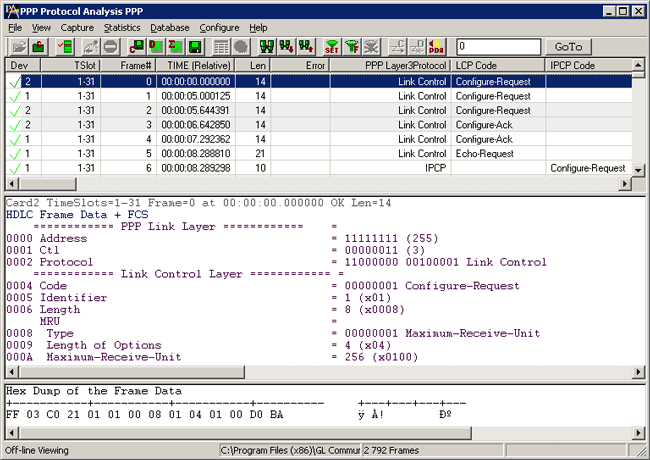
Task: Click frame list scrollbar up arrow
Action: click(638, 65)
